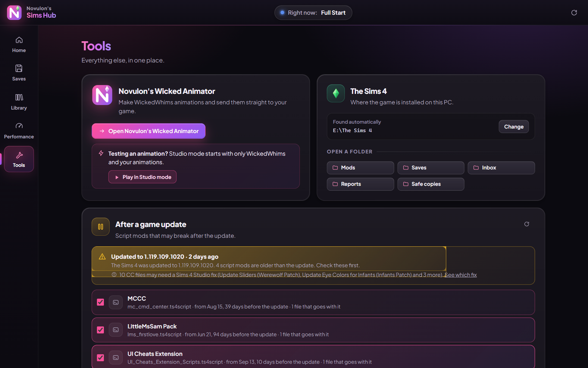Click the pause icon beside After a game update
Screen dimensions: 588x368
click(x=101, y=227)
